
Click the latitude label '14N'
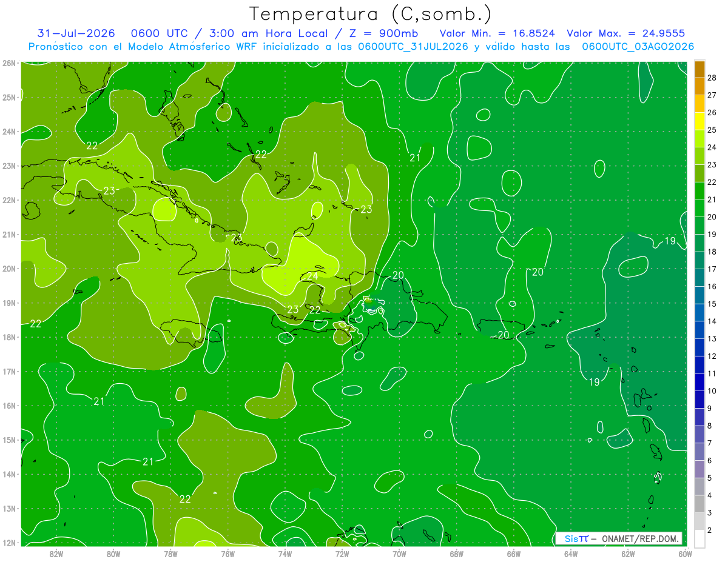click(9, 474)
